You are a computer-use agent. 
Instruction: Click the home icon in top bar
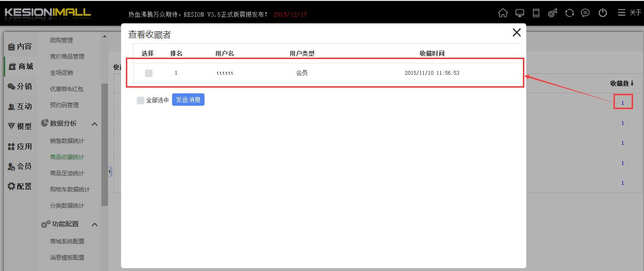click(503, 13)
